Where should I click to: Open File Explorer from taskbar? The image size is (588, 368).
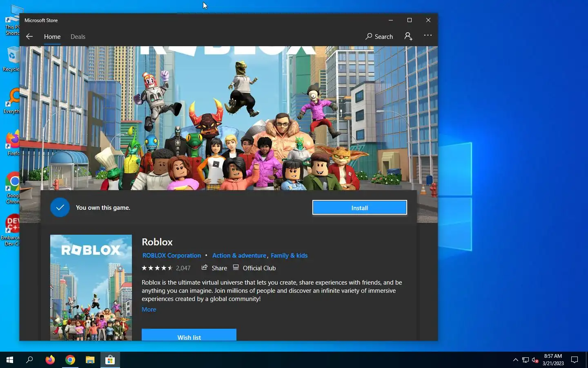[90, 360]
